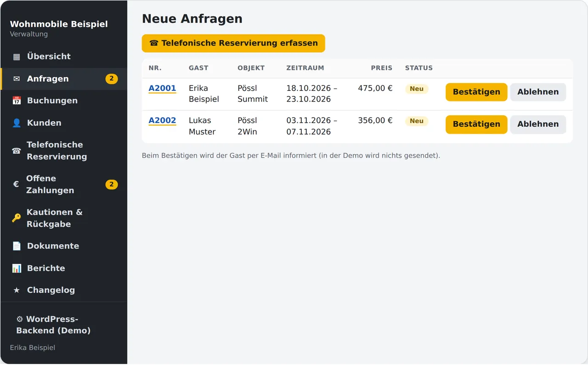Open the Kunden section

pyautogui.click(x=64, y=123)
